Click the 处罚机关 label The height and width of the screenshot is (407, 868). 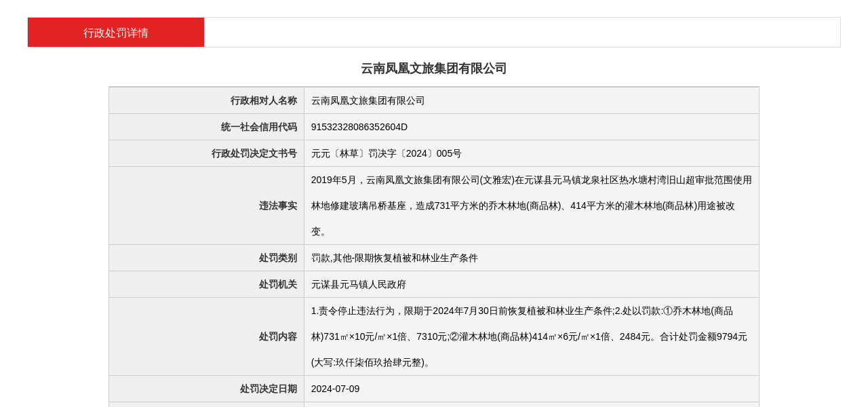tap(278, 284)
